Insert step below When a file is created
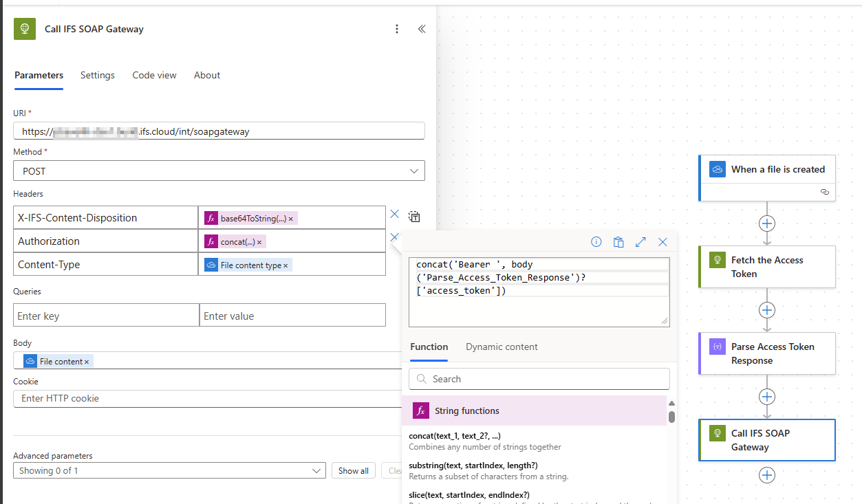This screenshot has width=862, height=504. coord(766,223)
